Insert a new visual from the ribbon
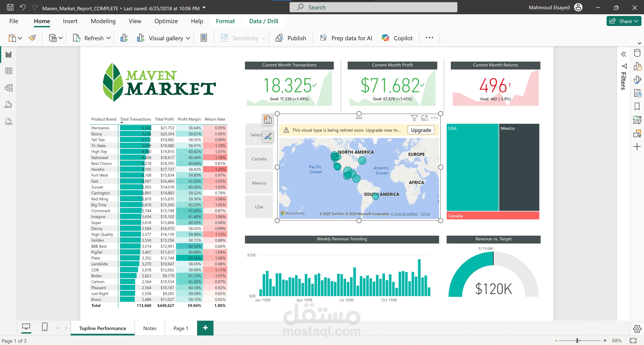This screenshot has width=644, height=345. (x=124, y=38)
